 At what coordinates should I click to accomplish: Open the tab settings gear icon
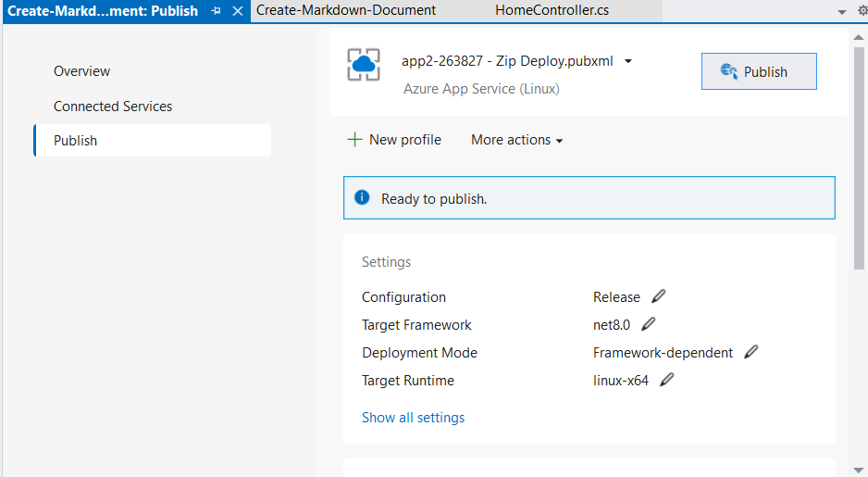click(x=862, y=10)
